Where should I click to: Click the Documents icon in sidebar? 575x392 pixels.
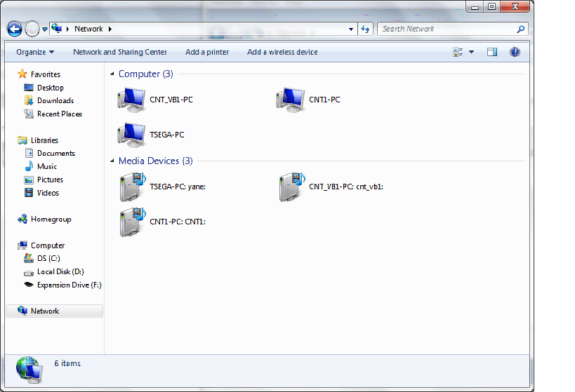point(29,153)
